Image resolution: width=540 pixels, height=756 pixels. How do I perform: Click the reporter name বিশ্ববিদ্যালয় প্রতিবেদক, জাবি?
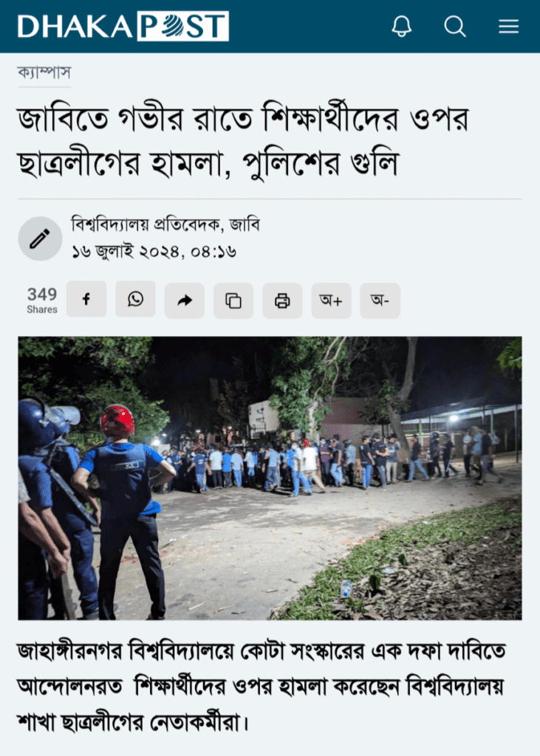(166, 224)
